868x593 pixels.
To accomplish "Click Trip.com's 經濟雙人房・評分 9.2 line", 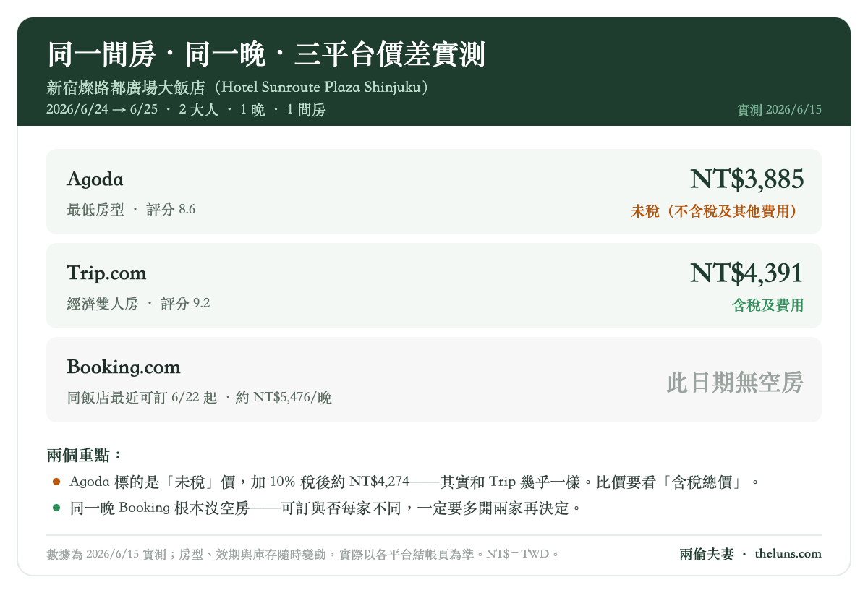I will [x=138, y=304].
